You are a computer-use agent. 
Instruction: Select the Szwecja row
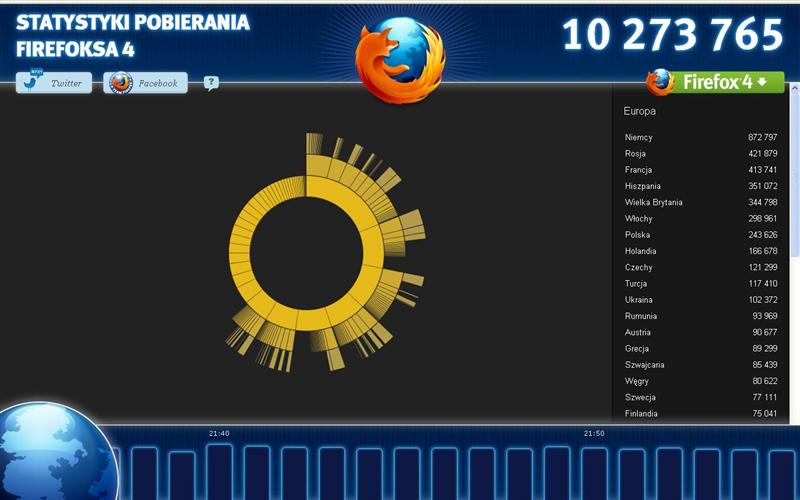click(701, 397)
